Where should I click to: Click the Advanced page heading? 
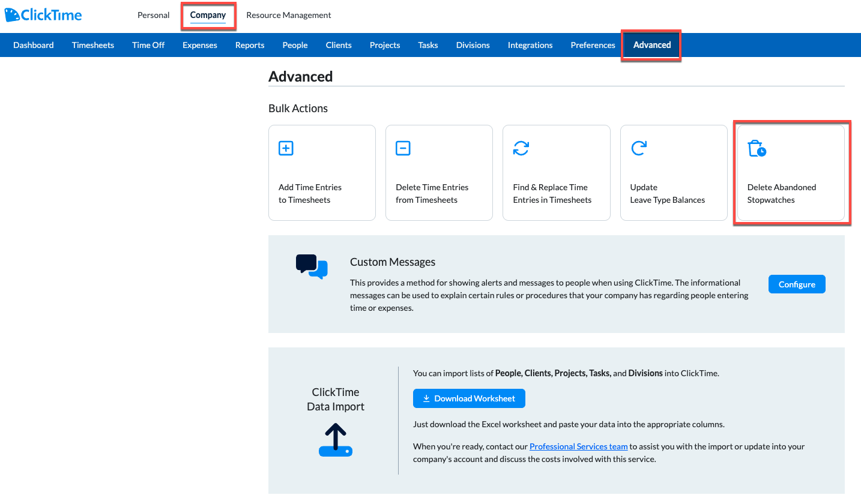301,77
